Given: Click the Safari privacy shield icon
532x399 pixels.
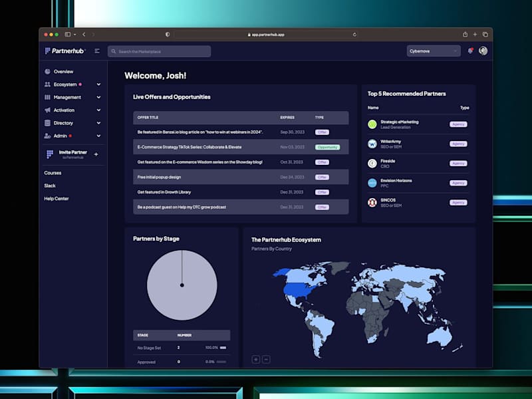Looking at the screenshot, I should click(x=168, y=35).
